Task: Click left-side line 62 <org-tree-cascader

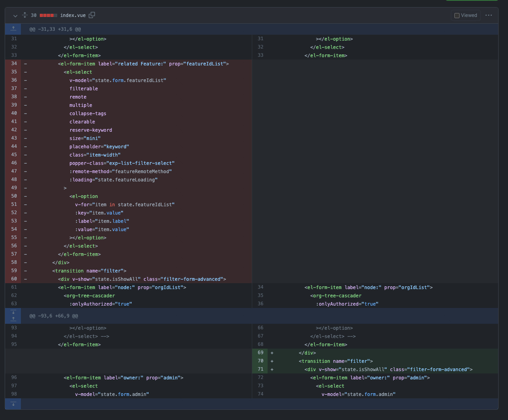Action: (x=89, y=296)
